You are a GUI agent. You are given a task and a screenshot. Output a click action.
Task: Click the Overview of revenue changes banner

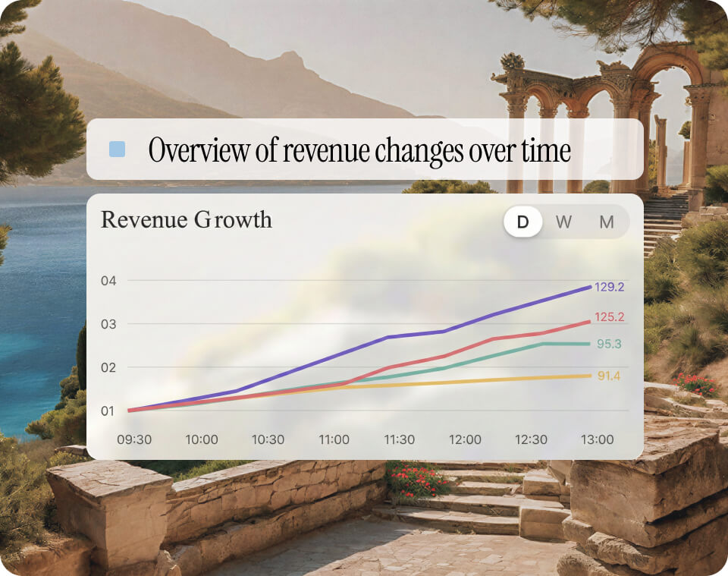pyautogui.click(x=359, y=150)
